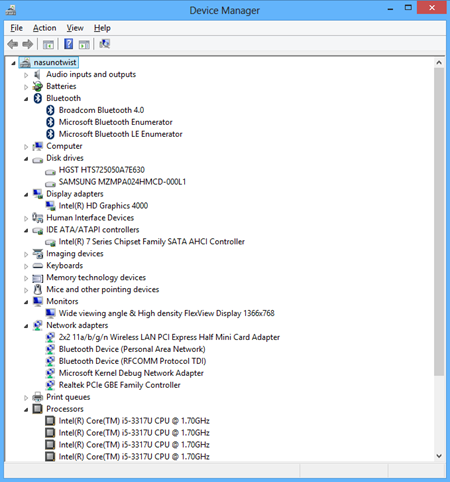Click the Bluetooth category icon

coord(38,98)
